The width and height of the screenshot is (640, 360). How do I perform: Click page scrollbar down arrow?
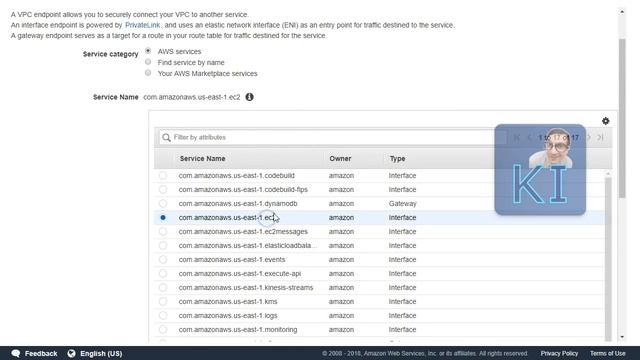click(x=622, y=337)
